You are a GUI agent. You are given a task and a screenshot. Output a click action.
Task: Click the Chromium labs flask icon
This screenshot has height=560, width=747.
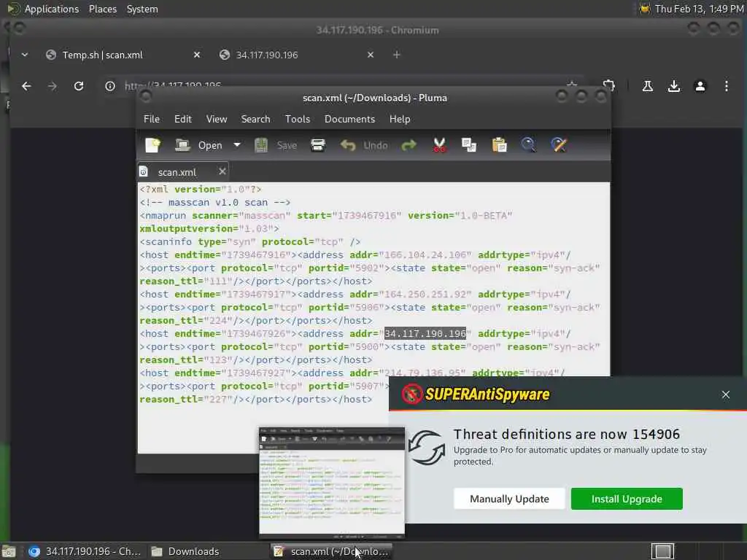648,86
